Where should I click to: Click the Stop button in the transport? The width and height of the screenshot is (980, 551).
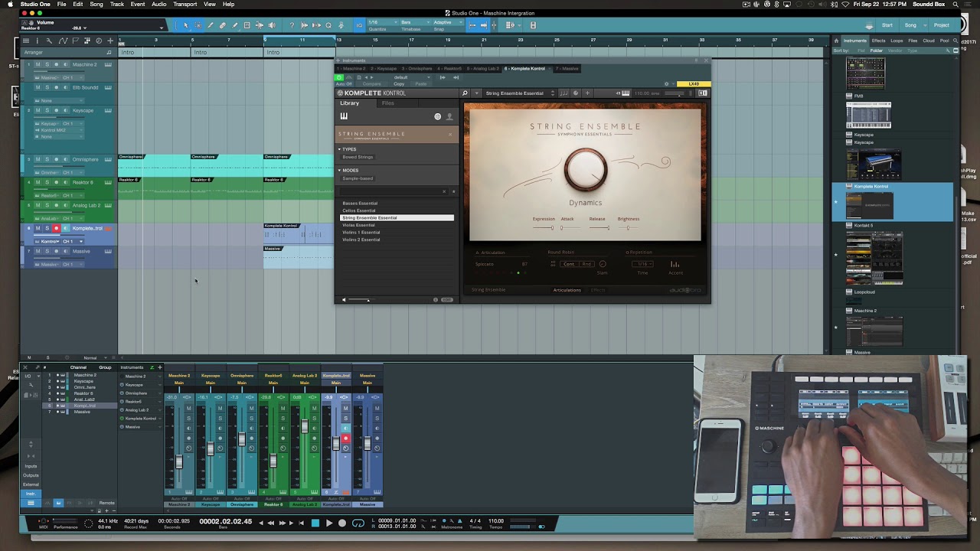315,523
